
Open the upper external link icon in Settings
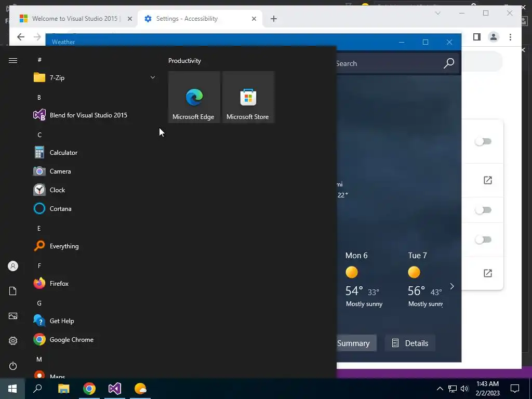point(487,180)
